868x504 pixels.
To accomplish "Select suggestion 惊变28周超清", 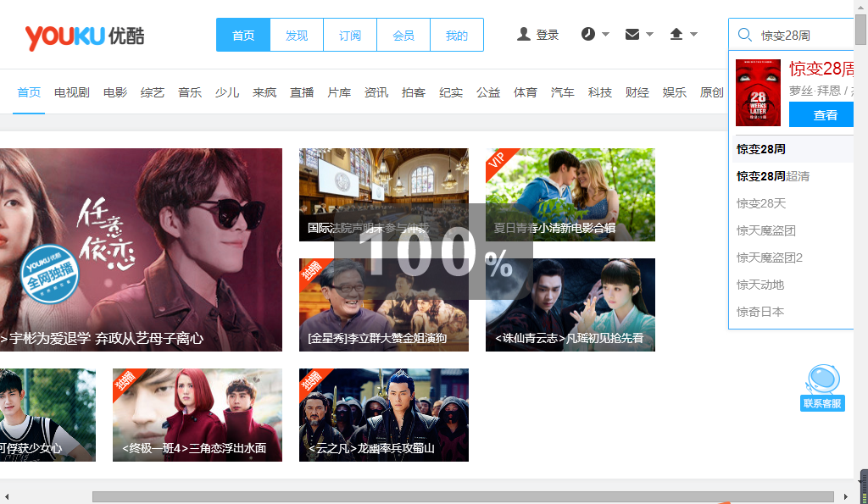I will click(774, 176).
